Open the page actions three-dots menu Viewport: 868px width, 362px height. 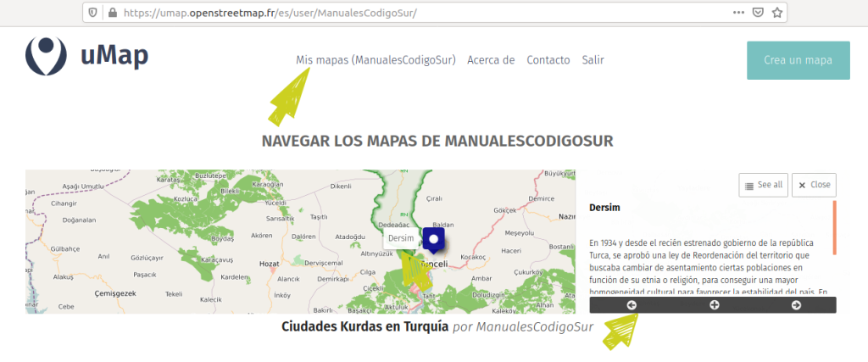[738, 12]
